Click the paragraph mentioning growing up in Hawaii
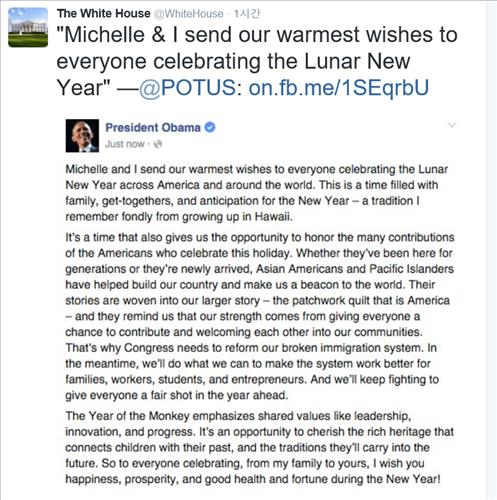 tap(257, 193)
